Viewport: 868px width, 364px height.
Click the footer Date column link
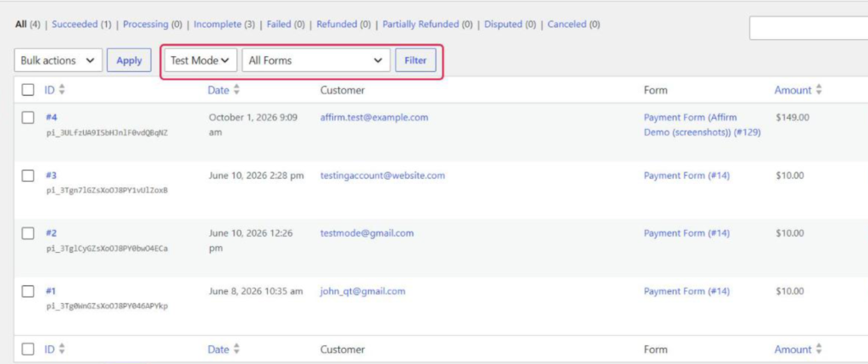[218, 350]
